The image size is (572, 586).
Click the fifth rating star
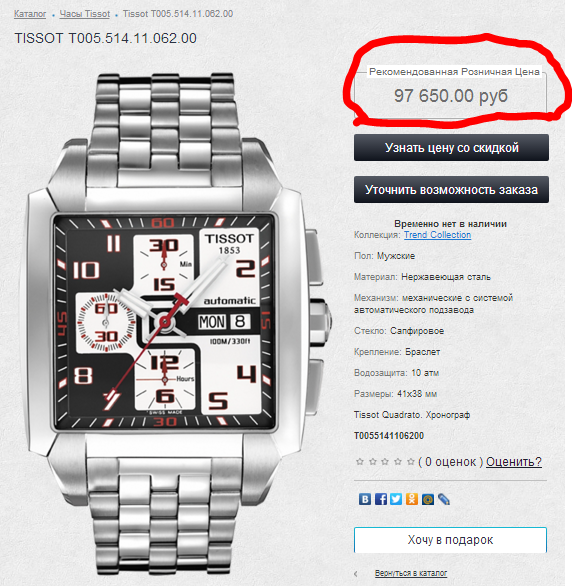click(x=411, y=462)
